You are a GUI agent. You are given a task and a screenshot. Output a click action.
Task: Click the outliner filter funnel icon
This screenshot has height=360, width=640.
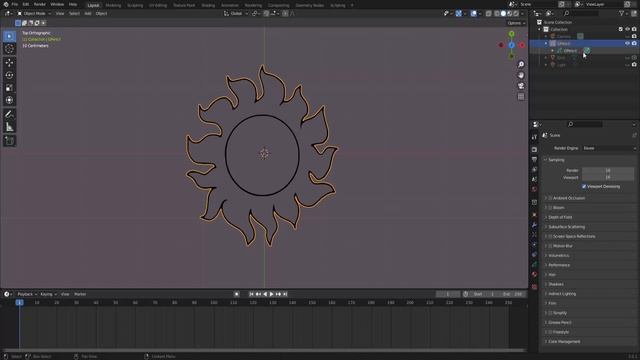tap(622, 13)
